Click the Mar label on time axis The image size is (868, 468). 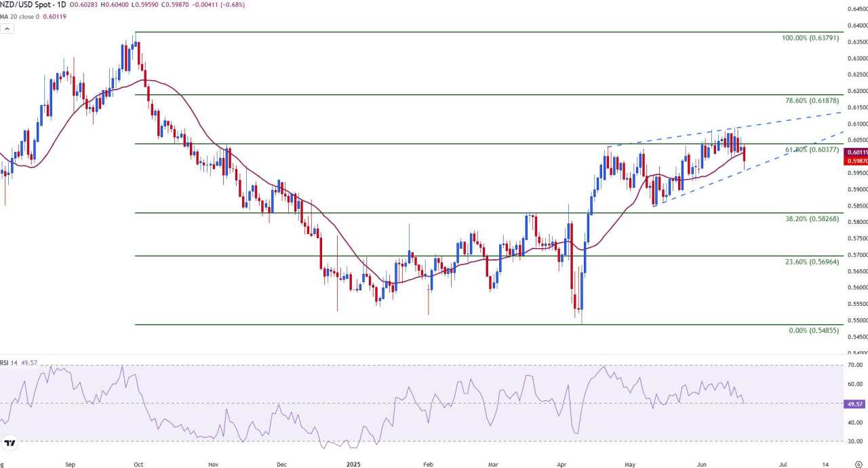coord(493,464)
